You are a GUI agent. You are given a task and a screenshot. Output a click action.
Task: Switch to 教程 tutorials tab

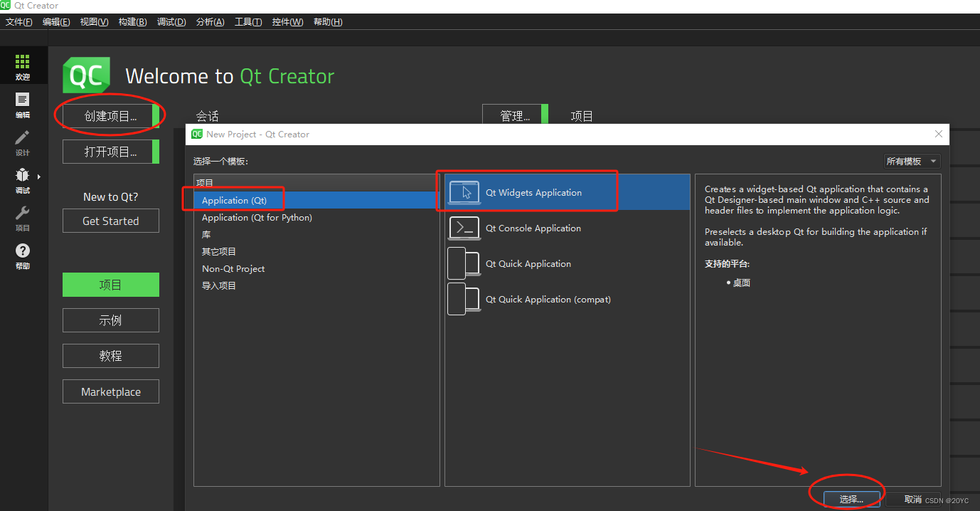click(111, 356)
